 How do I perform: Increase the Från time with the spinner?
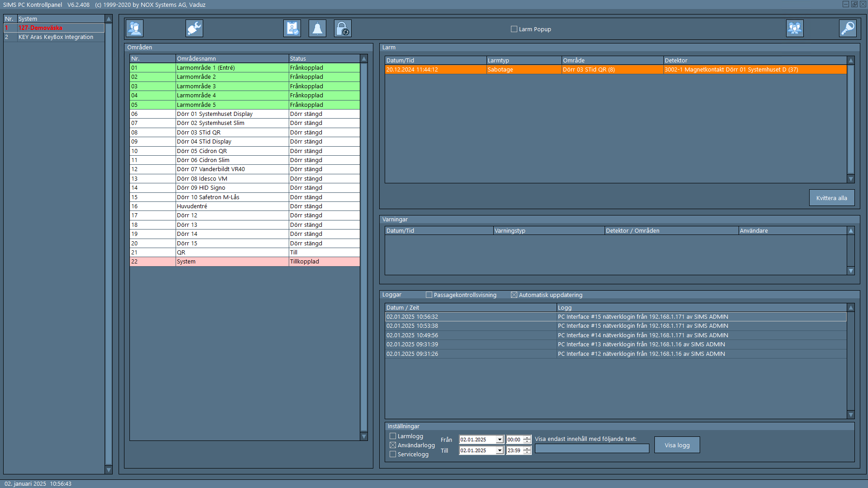527,438
